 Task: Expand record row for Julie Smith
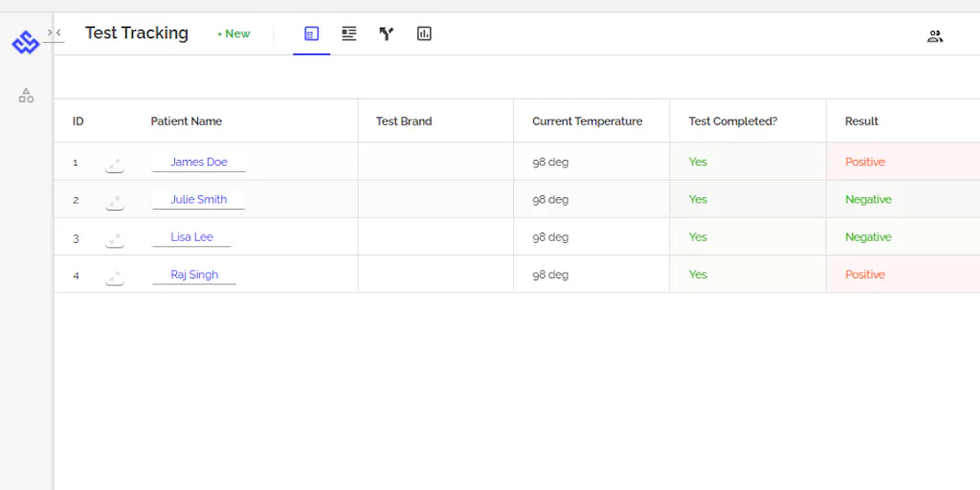[x=115, y=202]
